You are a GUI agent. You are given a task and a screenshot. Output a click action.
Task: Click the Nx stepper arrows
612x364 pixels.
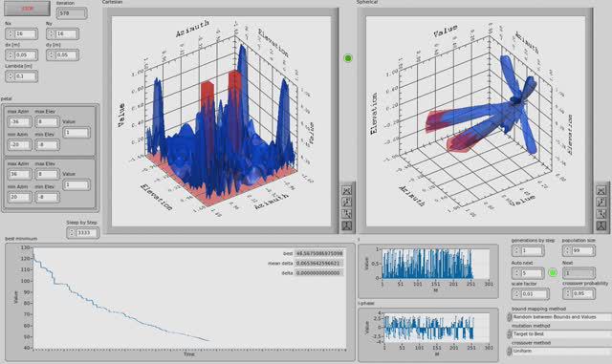point(11,34)
